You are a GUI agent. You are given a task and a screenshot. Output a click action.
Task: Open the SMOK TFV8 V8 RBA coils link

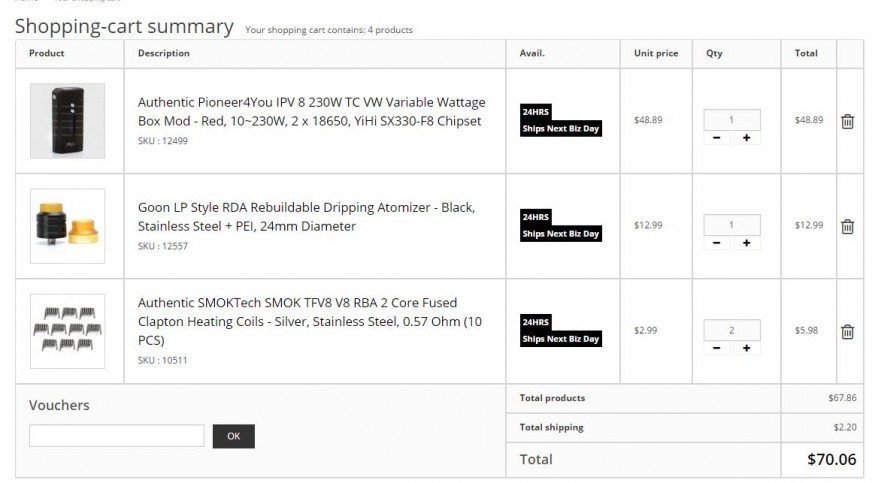[x=310, y=321]
